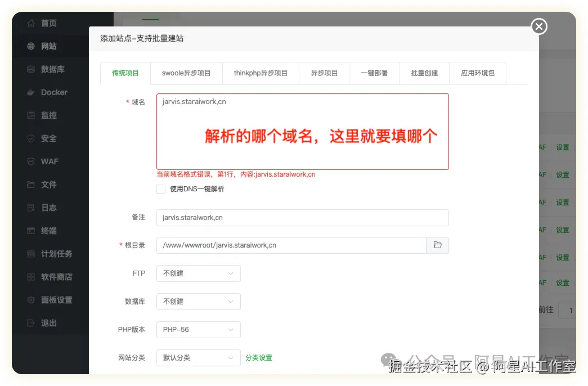Click a 设置 button on the right
The width and height of the screenshot is (588, 386).
click(x=563, y=147)
